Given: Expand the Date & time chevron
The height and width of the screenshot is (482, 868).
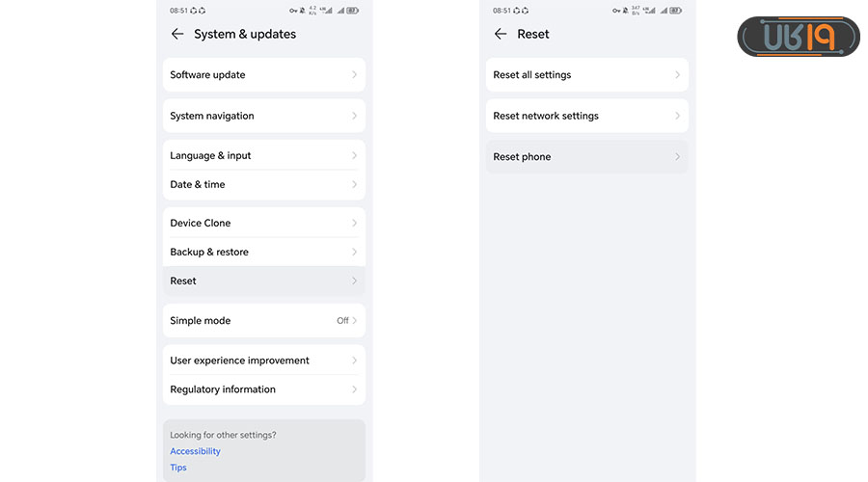Looking at the screenshot, I should pos(354,184).
